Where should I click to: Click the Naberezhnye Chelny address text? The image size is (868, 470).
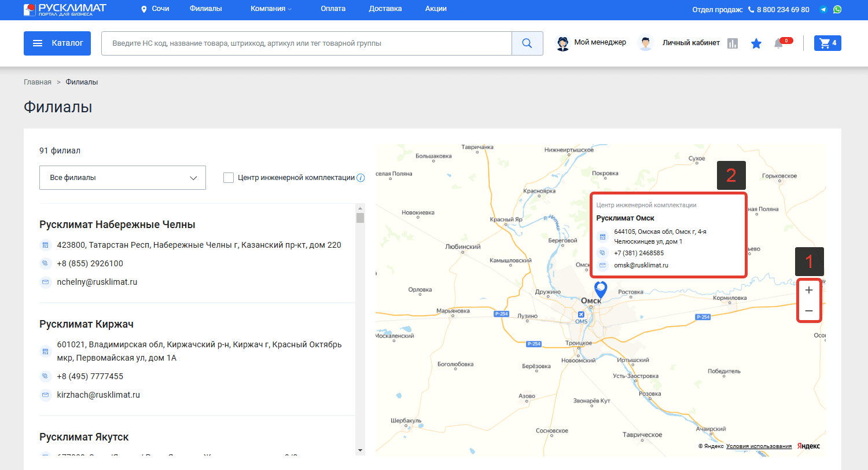pos(199,245)
